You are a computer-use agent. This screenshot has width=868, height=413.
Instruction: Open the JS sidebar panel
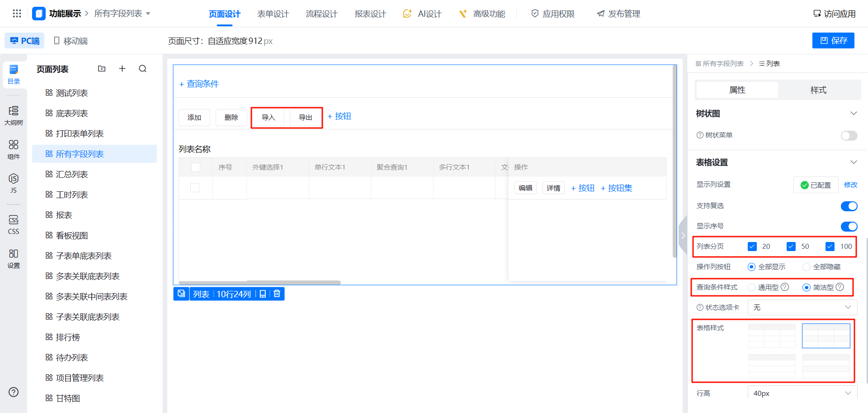pos(14,183)
